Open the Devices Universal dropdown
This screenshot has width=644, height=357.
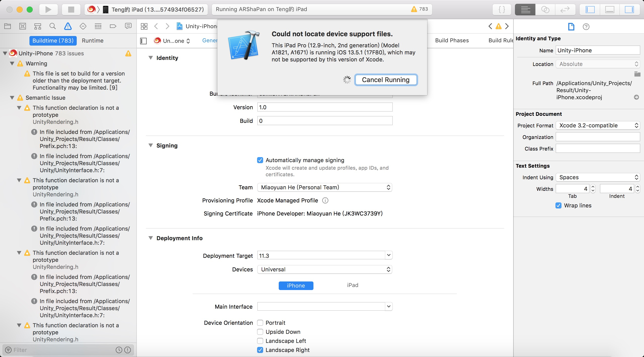(325, 269)
